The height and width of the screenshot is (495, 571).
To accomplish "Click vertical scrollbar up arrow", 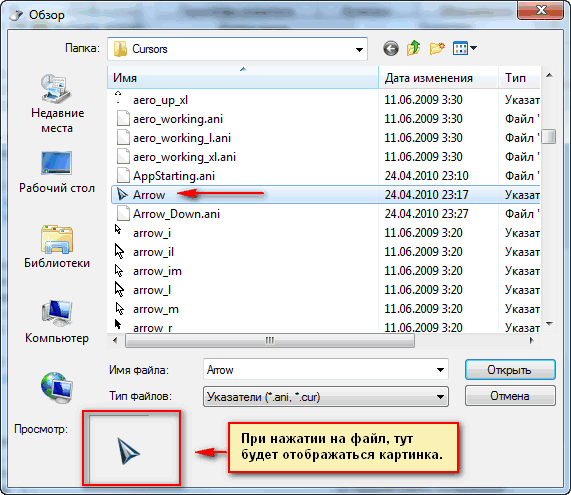I will pyautogui.click(x=549, y=75).
